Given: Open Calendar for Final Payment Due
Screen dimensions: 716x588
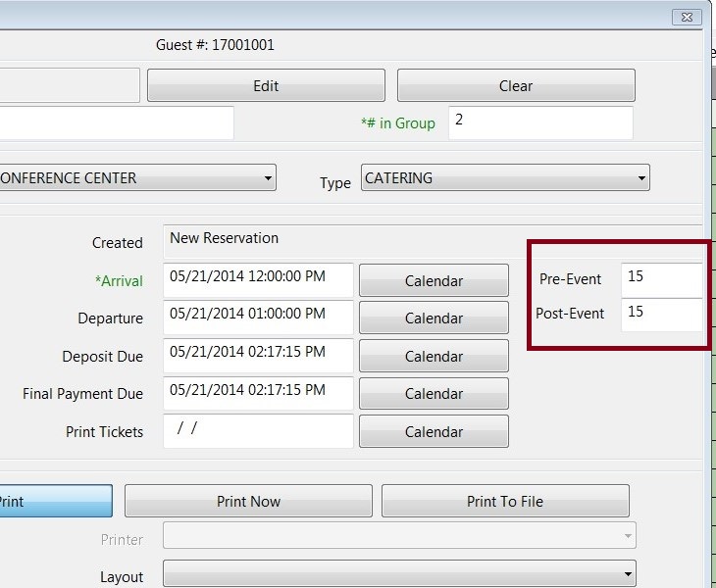Looking at the screenshot, I should tap(434, 393).
